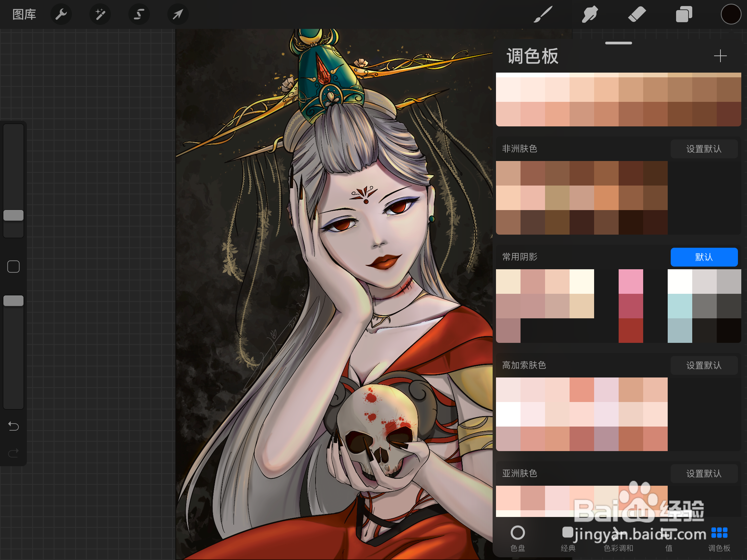
Task: Open the wrench Actions menu
Action: (61, 14)
